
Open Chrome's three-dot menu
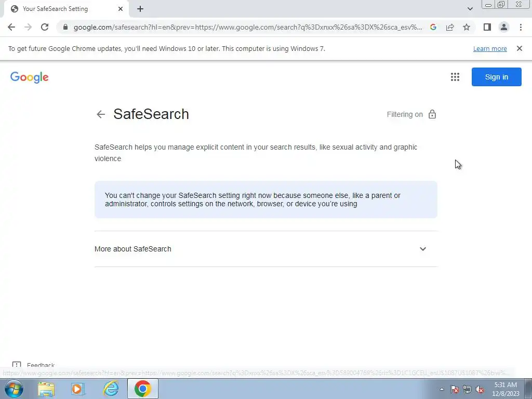click(521, 27)
